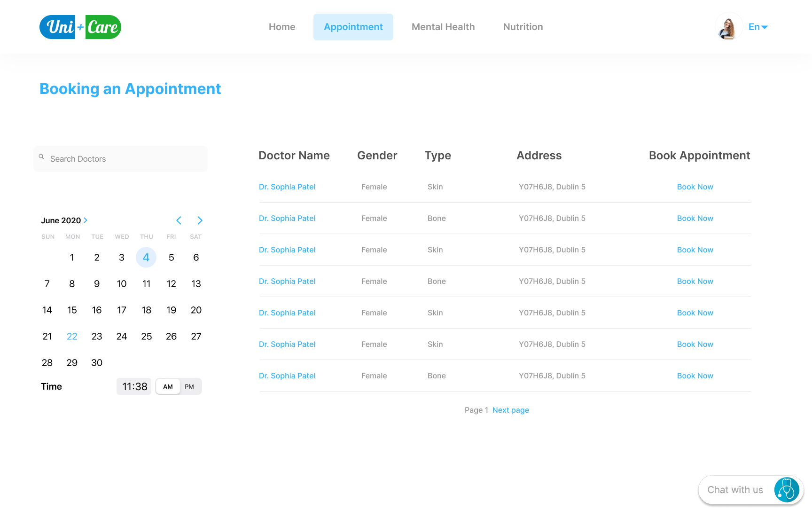Go to Next page of doctors

(x=511, y=410)
